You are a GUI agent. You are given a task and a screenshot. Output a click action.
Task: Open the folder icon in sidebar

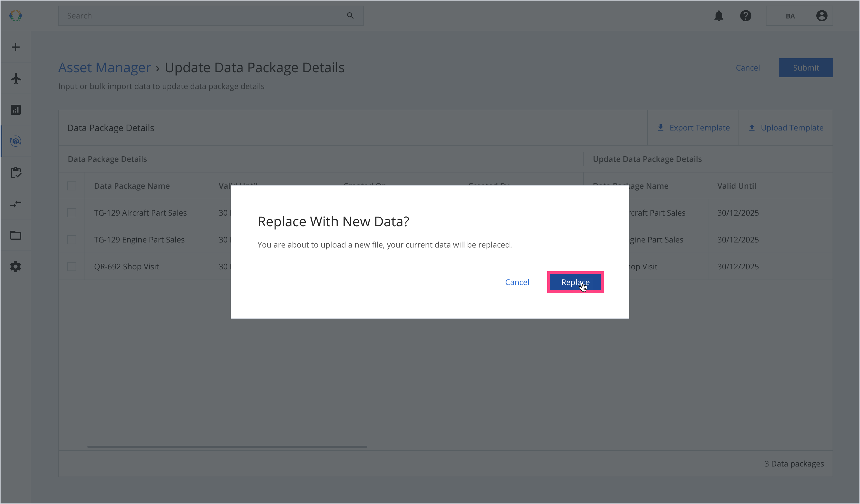point(16,235)
